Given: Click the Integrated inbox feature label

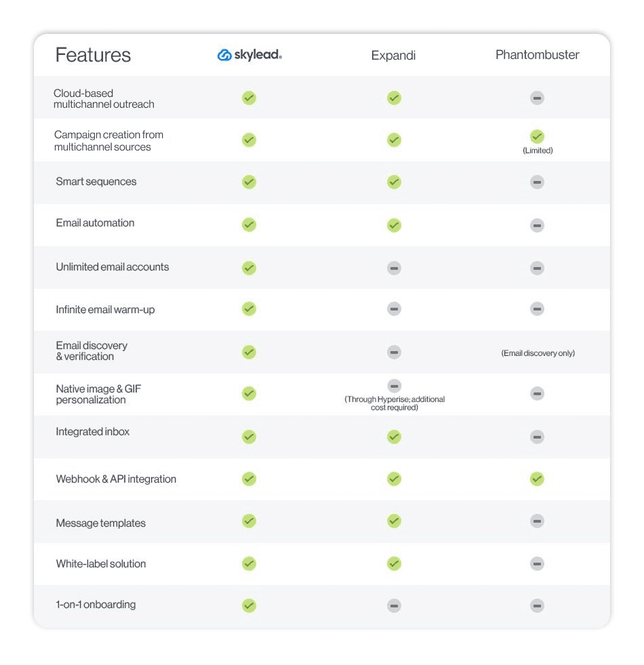Looking at the screenshot, I should [x=92, y=432].
